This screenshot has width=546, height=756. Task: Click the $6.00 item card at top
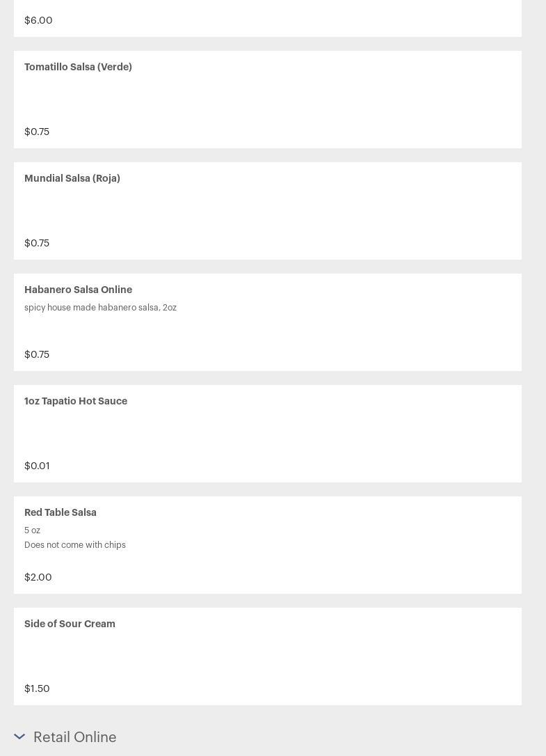click(x=267, y=19)
